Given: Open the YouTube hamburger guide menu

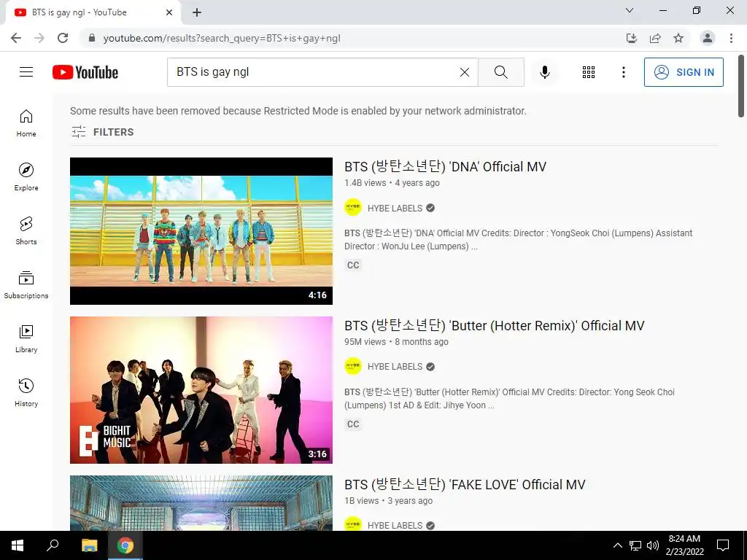Looking at the screenshot, I should pyautogui.click(x=26, y=72).
